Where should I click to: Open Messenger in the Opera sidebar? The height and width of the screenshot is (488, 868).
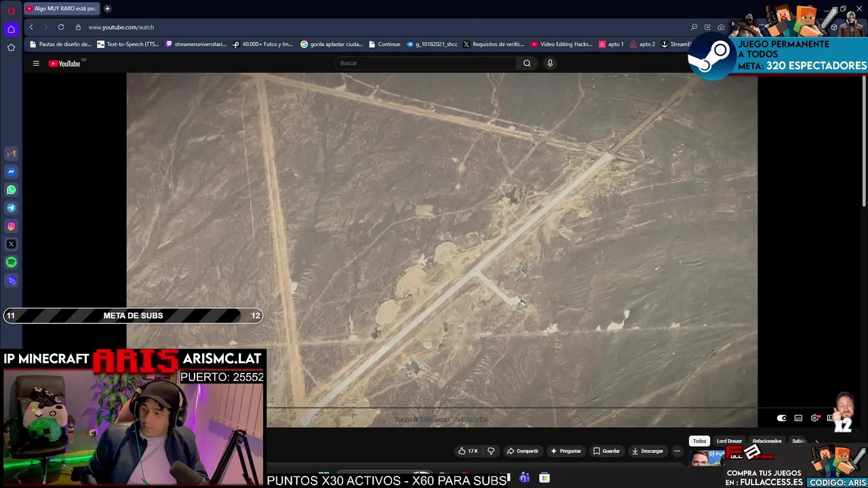[x=11, y=172]
